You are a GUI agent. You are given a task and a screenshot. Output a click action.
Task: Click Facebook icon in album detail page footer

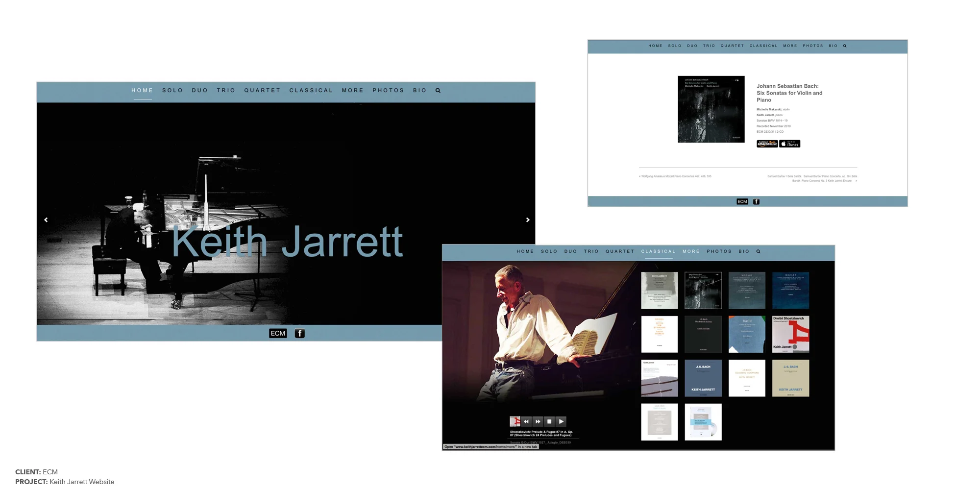756,201
